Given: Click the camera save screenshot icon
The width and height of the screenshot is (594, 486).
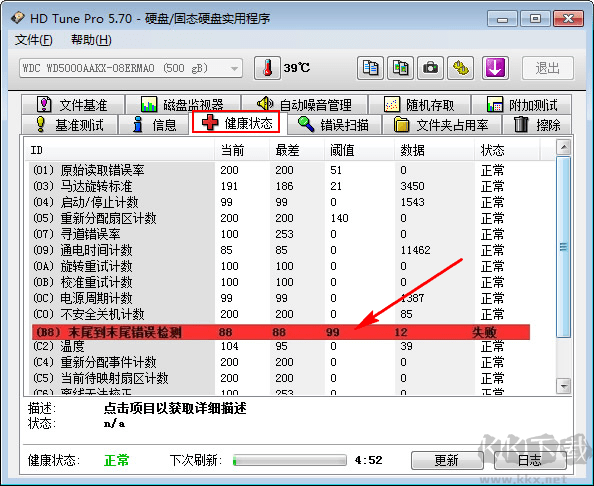Looking at the screenshot, I should [430, 68].
